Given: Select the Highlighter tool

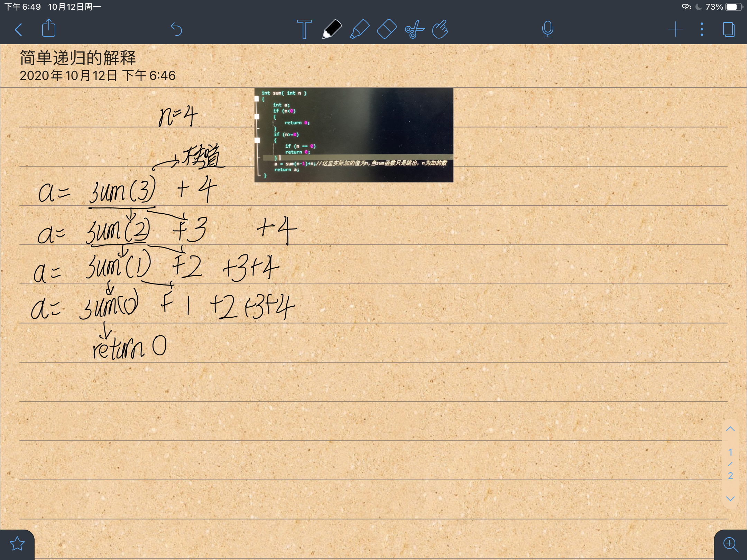Looking at the screenshot, I should pyautogui.click(x=359, y=29).
